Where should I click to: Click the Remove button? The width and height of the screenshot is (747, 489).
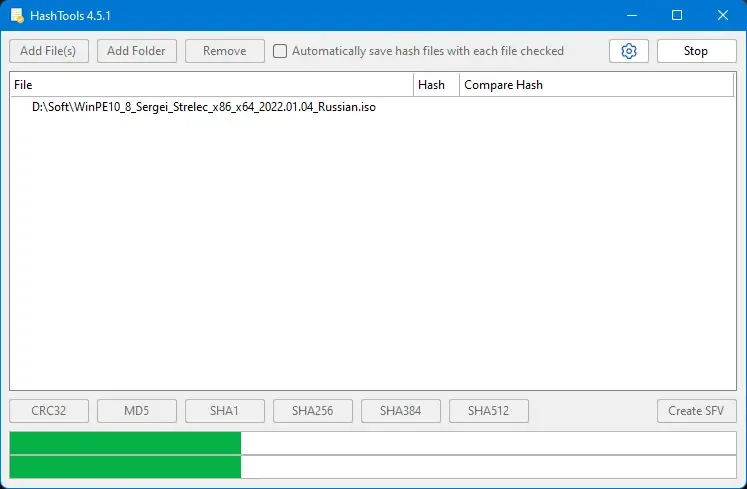(225, 51)
